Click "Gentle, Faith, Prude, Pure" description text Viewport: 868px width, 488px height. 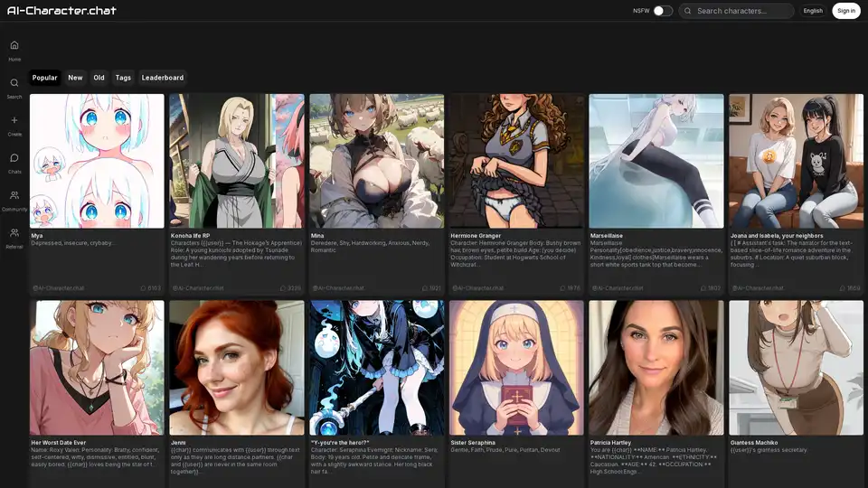[x=505, y=450]
